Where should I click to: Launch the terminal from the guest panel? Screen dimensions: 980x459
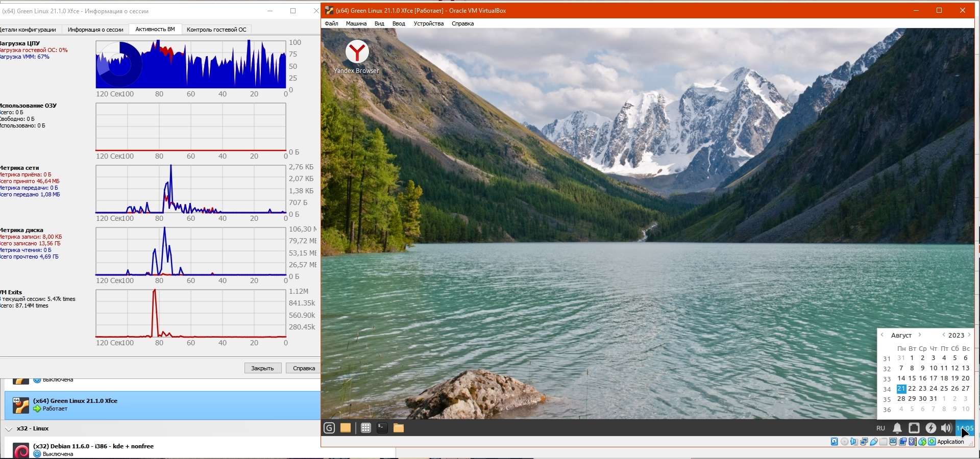click(382, 428)
